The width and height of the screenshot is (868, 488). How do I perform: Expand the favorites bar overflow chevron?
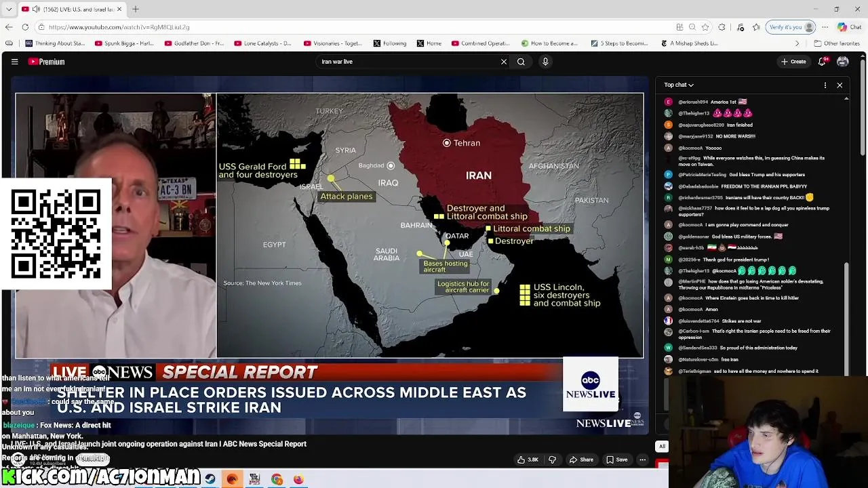[x=797, y=43]
